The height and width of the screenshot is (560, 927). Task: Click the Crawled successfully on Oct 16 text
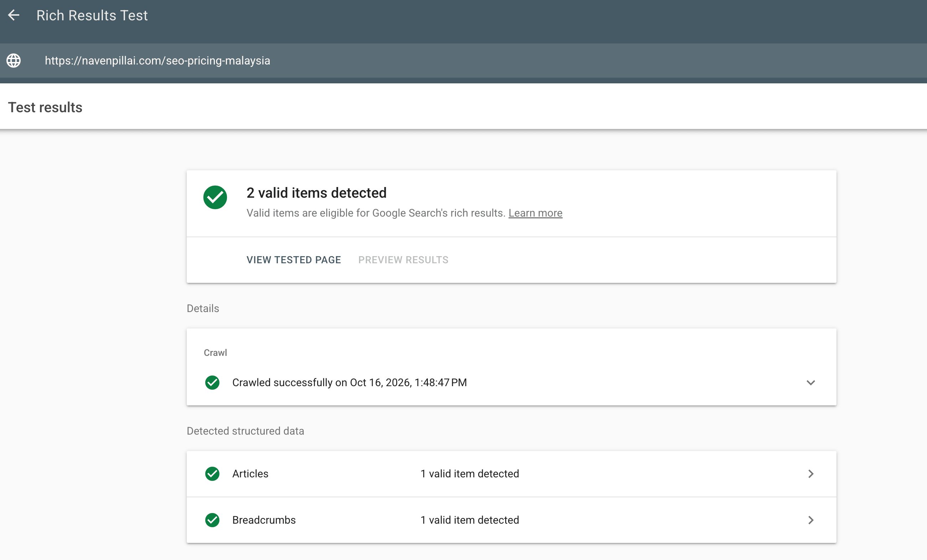coord(349,383)
